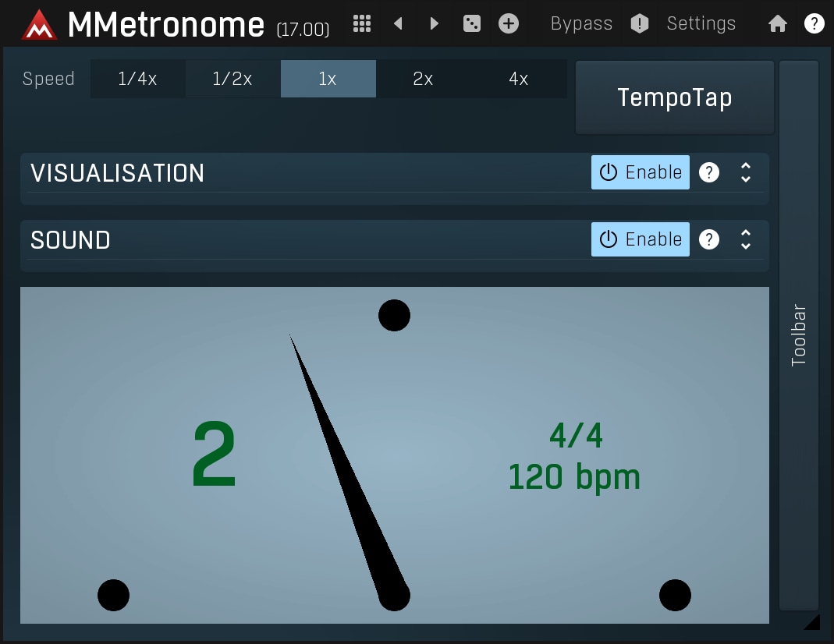Show help for the Sound section
This screenshot has height=644, width=834.
[708, 239]
